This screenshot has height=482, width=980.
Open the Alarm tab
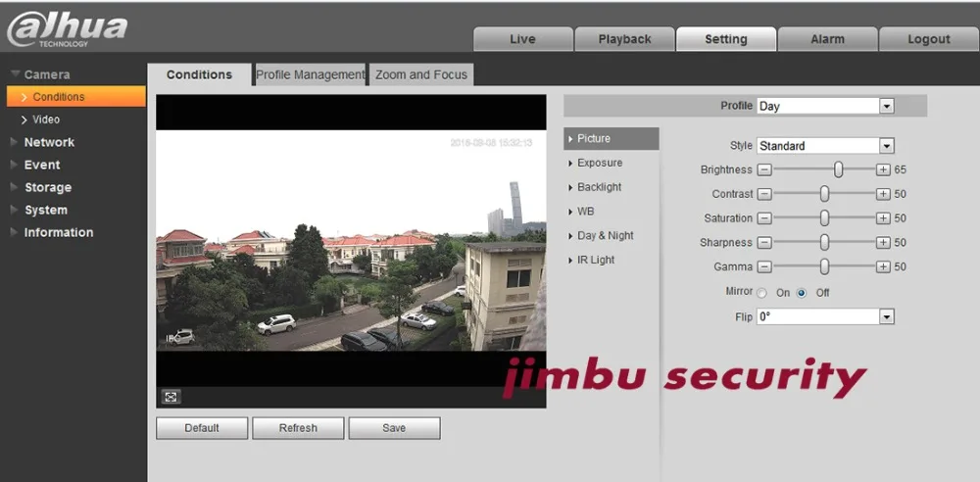coord(827,39)
